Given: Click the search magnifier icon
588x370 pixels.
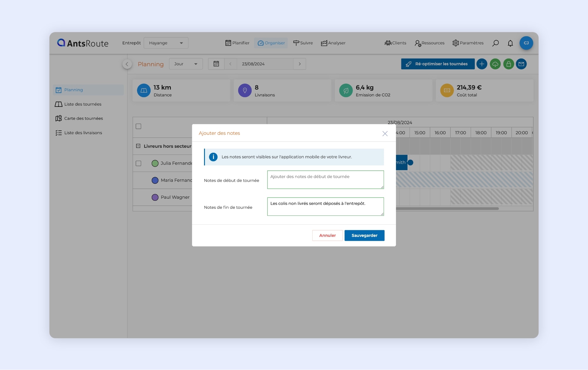Looking at the screenshot, I should tap(495, 43).
